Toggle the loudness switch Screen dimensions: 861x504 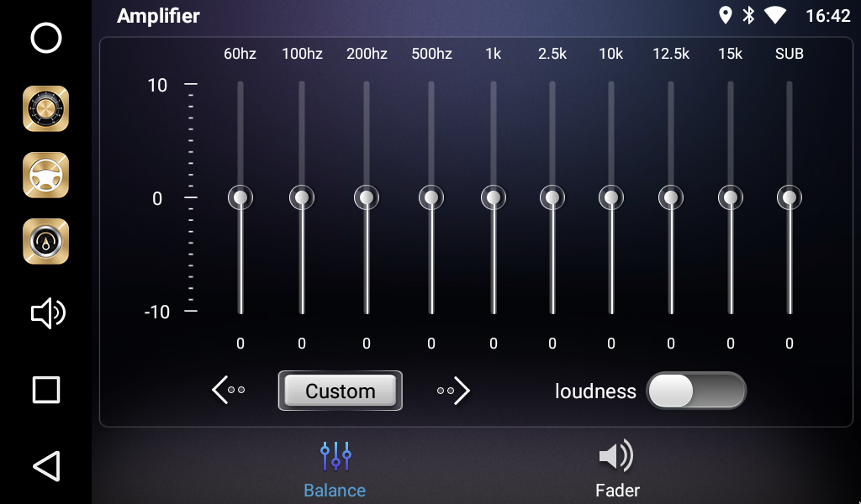[695, 391]
